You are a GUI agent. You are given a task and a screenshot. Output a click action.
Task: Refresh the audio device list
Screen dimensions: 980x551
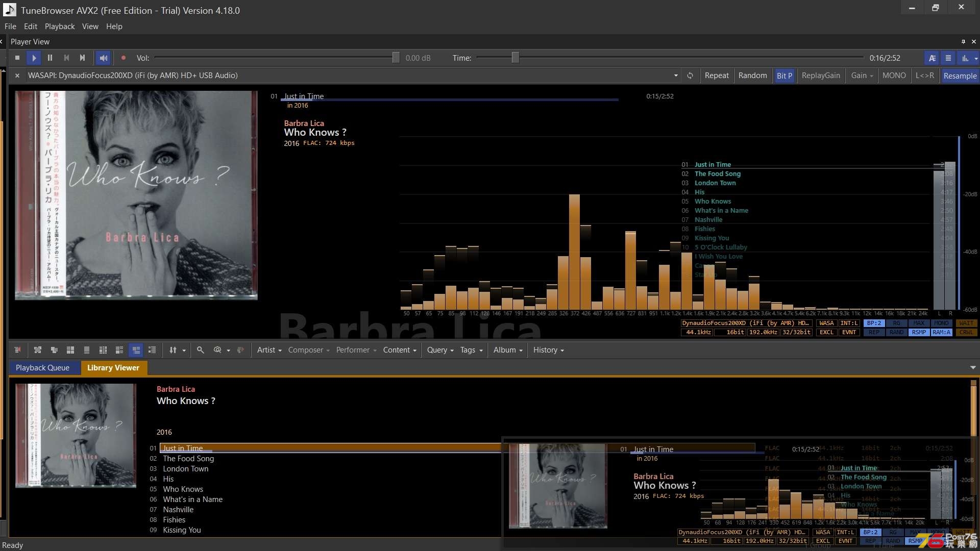click(690, 76)
